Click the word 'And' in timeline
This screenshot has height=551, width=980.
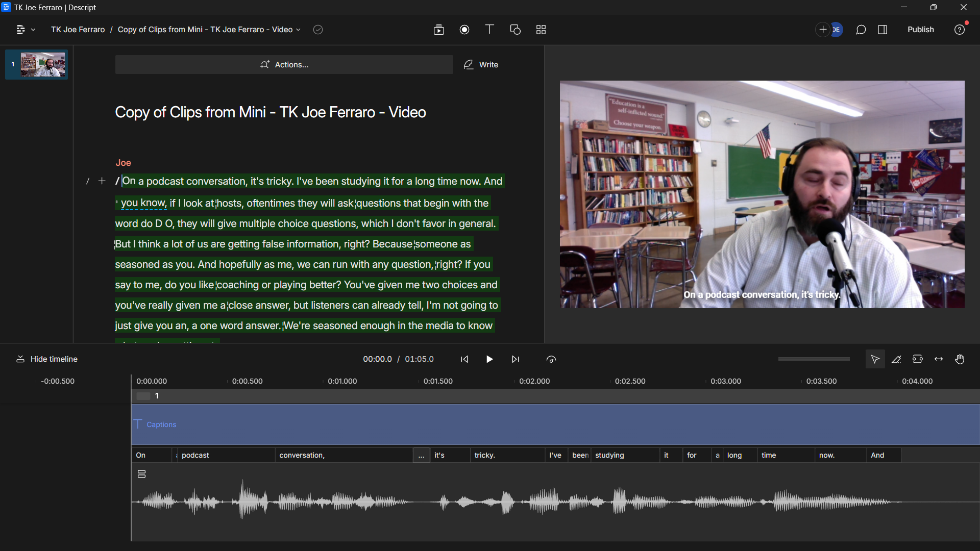(884, 455)
